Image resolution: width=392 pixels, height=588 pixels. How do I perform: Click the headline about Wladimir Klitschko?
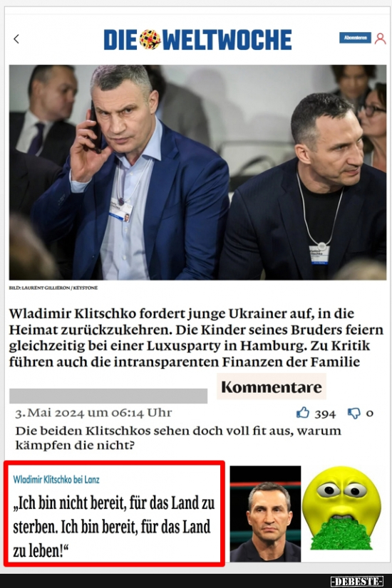(x=196, y=337)
